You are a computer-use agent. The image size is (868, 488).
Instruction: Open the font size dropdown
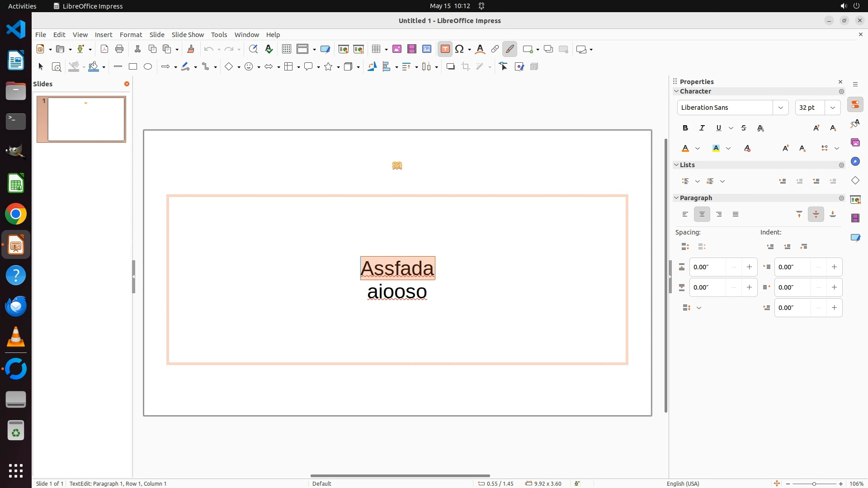pyautogui.click(x=833, y=108)
